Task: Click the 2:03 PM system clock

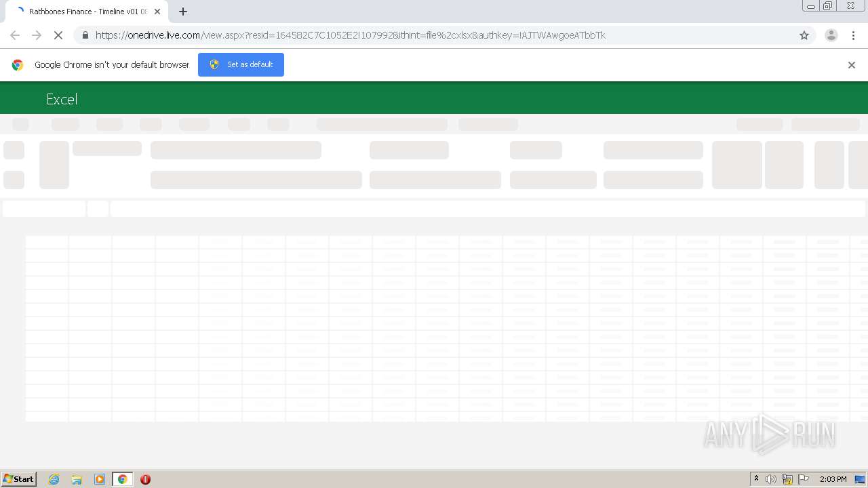Action: [x=833, y=479]
